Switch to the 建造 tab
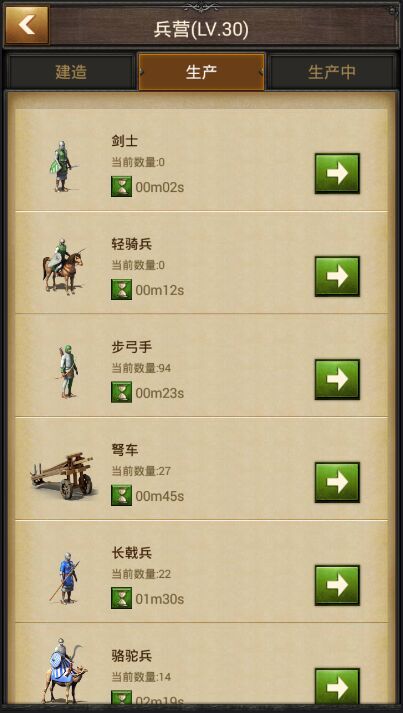 pos(71,72)
